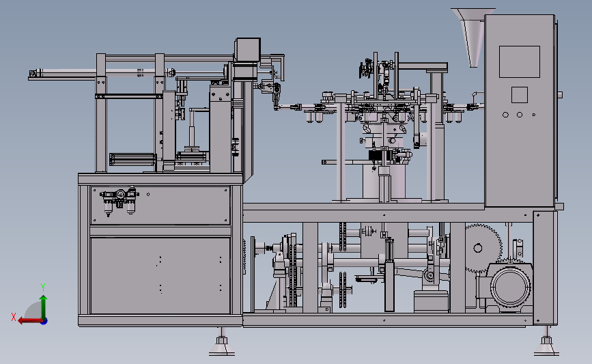Select the large display screen on control cabinet
The image size is (592, 364).
520,62
